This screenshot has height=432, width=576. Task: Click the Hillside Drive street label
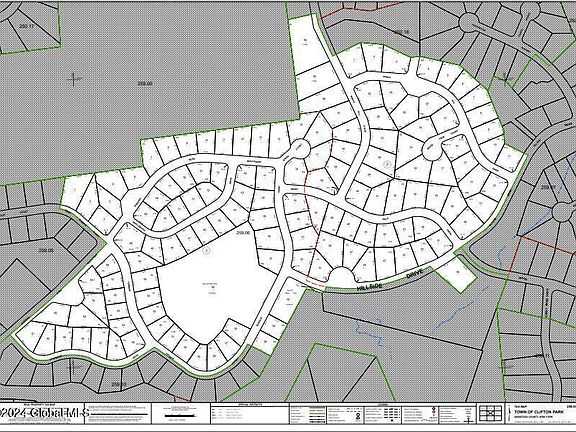(390, 280)
